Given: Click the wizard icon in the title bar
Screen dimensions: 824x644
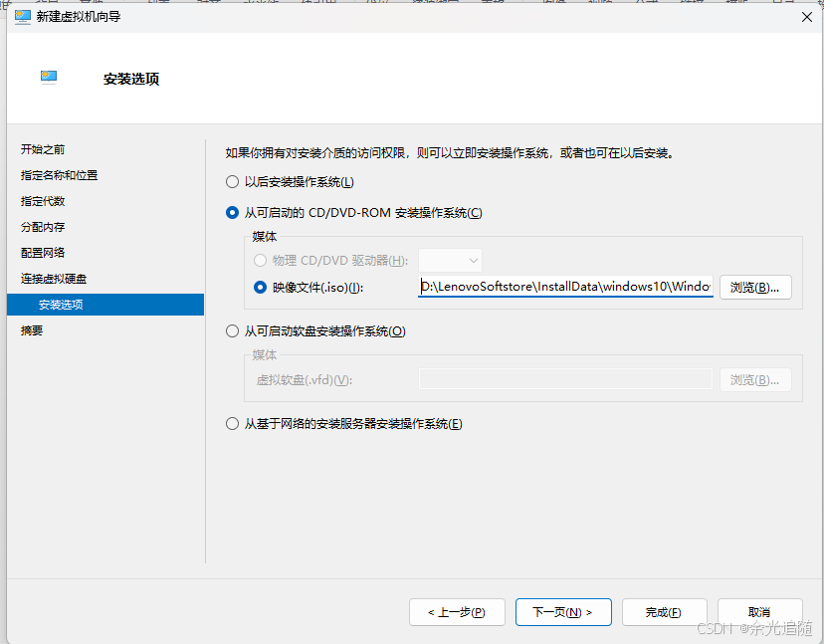Looking at the screenshot, I should pyautogui.click(x=22, y=16).
